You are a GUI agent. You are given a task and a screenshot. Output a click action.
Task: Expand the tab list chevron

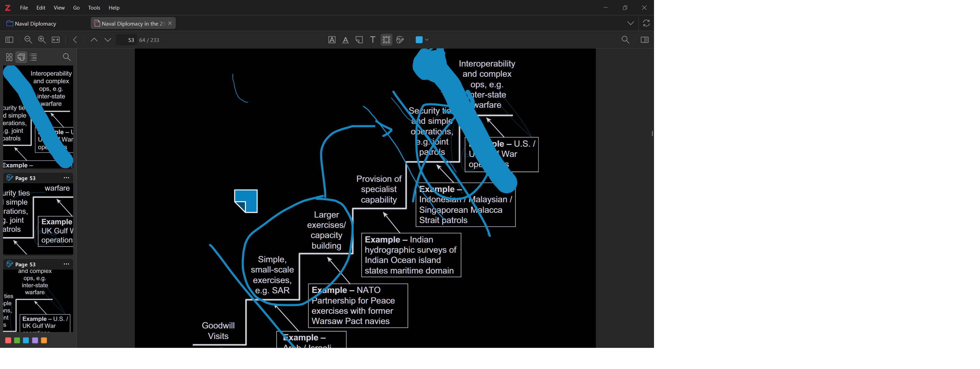(631, 24)
